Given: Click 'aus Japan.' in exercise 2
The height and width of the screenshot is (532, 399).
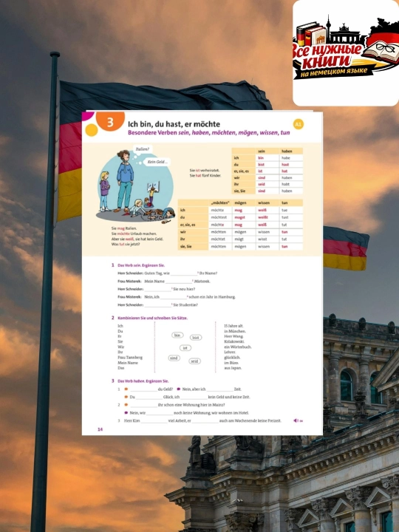Looking at the screenshot, I should click(x=233, y=368).
